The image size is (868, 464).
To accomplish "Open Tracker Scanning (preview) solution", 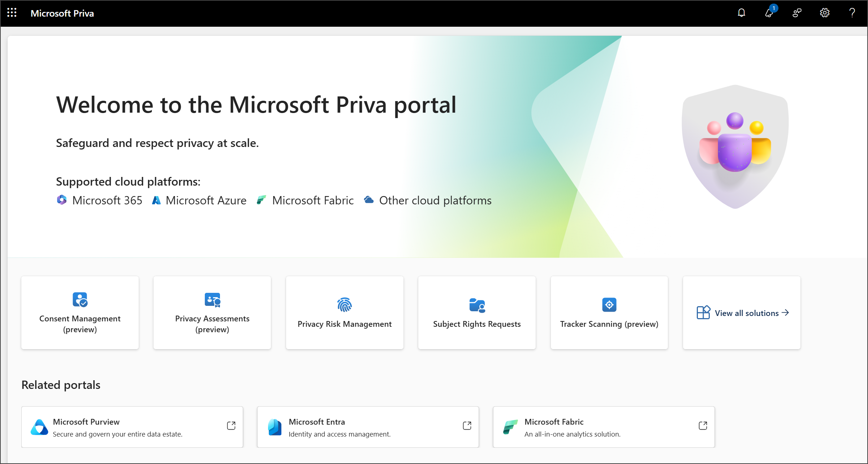I will point(609,313).
